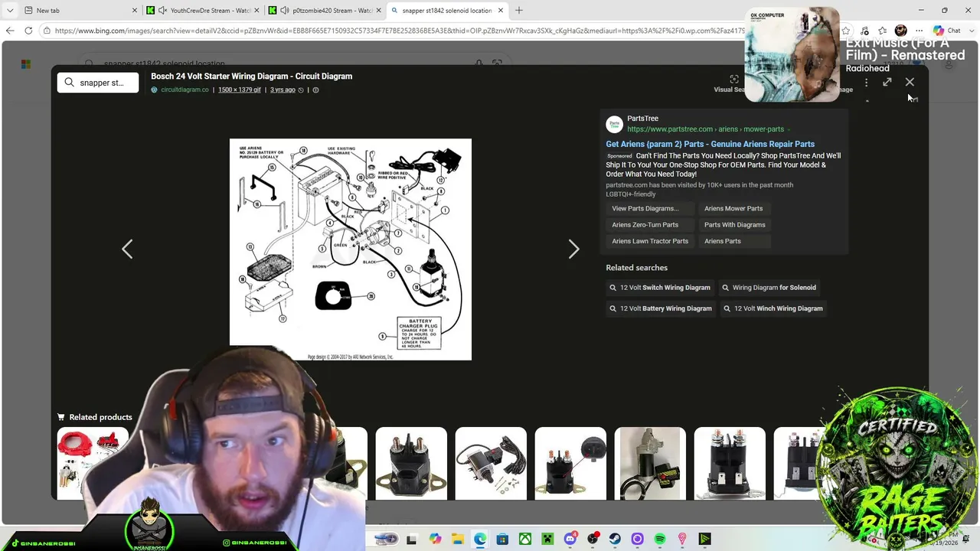The width and height of the screenshot is (980, 551).
Task: Open OBS Studio from the taskbar
Action: 593,540
